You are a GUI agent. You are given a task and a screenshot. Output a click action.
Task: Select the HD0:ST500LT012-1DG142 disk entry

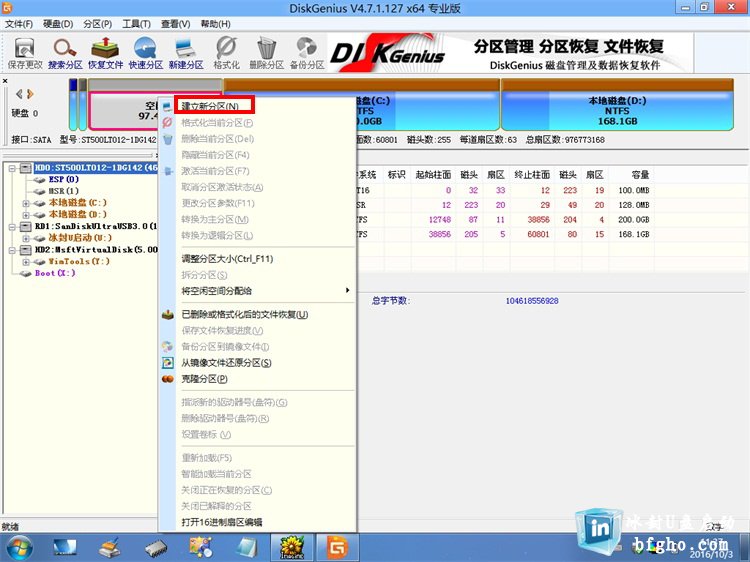96,167
